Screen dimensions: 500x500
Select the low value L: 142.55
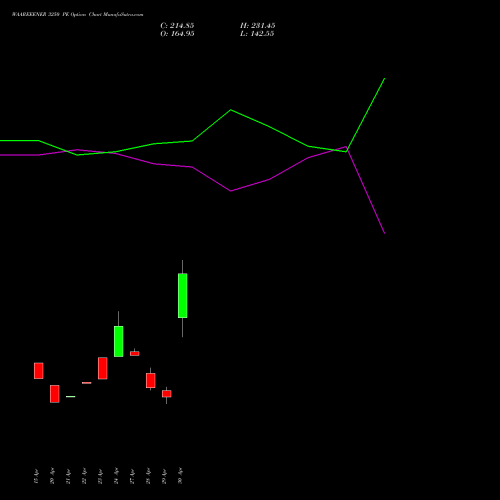point(257,34)
